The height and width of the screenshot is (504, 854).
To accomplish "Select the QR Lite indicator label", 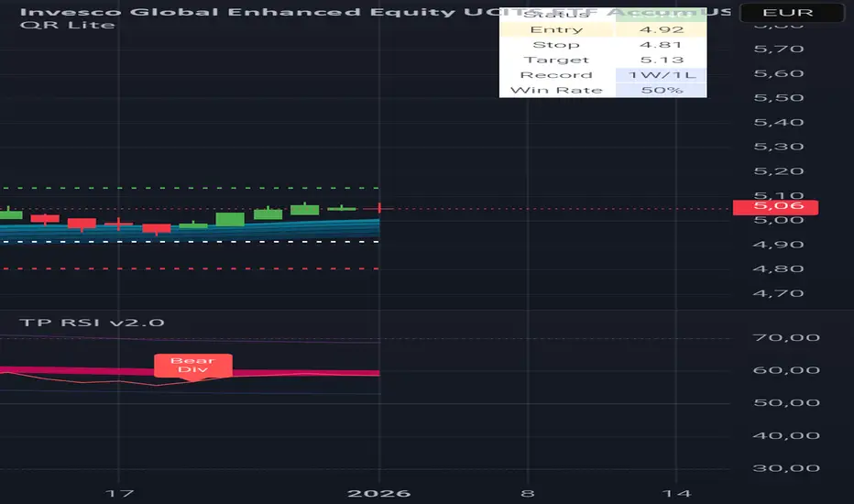I will click(x=68, y=25).
